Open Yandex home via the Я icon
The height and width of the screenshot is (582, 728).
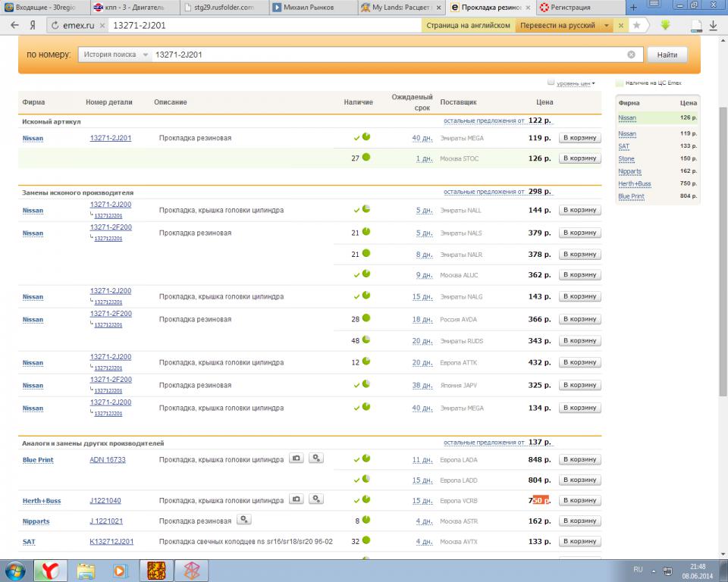pyautogui.click(x=33, y=25)
